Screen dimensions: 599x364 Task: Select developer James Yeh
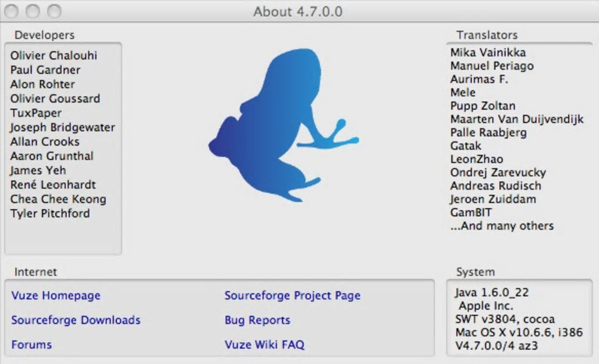38,170
